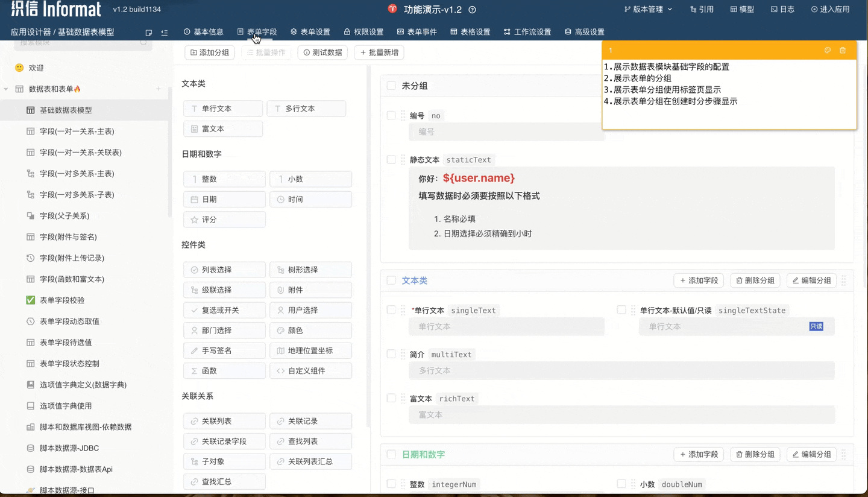Switch to the 工作流设置 tab

[x=527, y=31]
